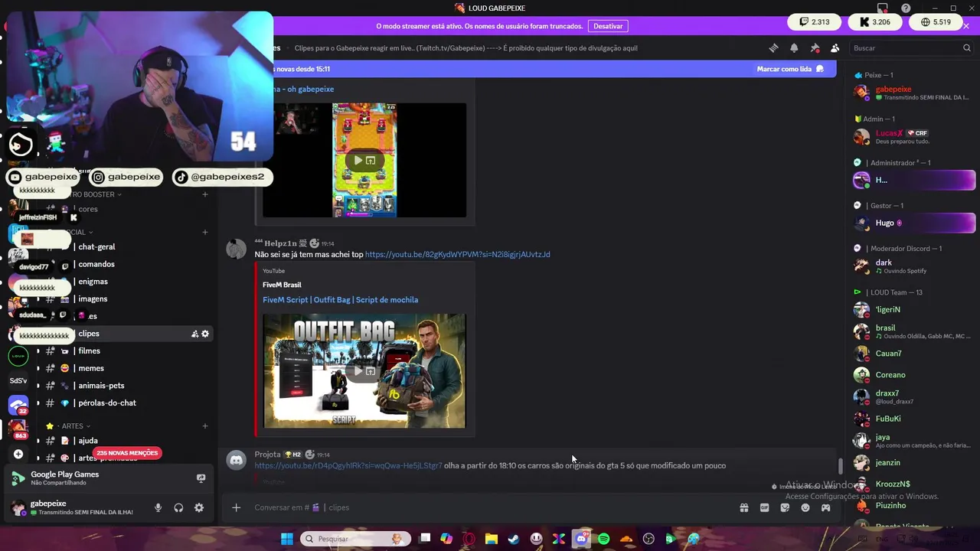Toggle the member list icon
The height and width of the screenshot is (551, 980).
[x=835, y=48]
